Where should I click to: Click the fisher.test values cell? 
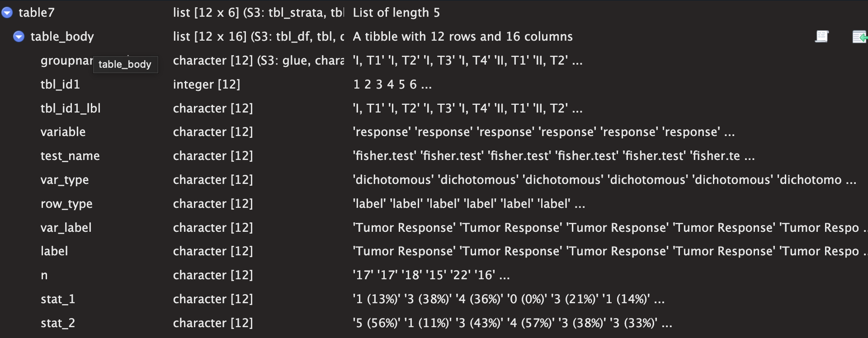[553, 156]
